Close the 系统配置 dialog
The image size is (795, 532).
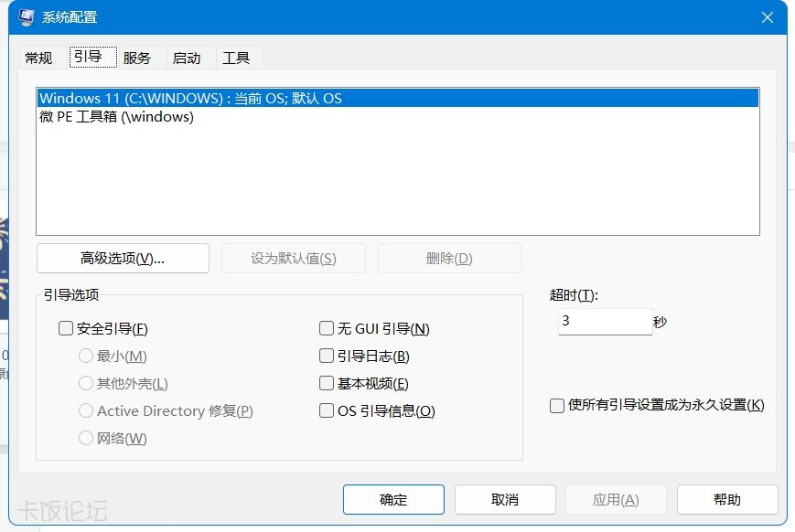(x=768, y=17)
